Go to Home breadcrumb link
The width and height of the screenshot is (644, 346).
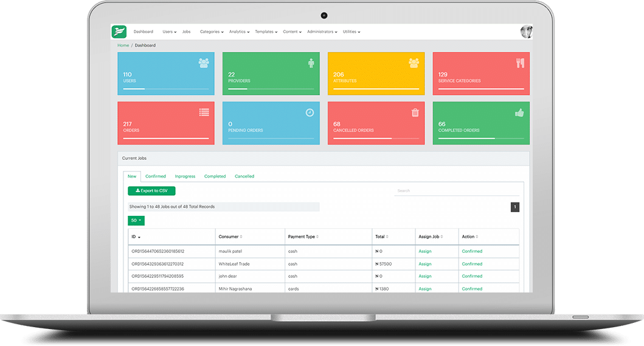coord(123,45)
